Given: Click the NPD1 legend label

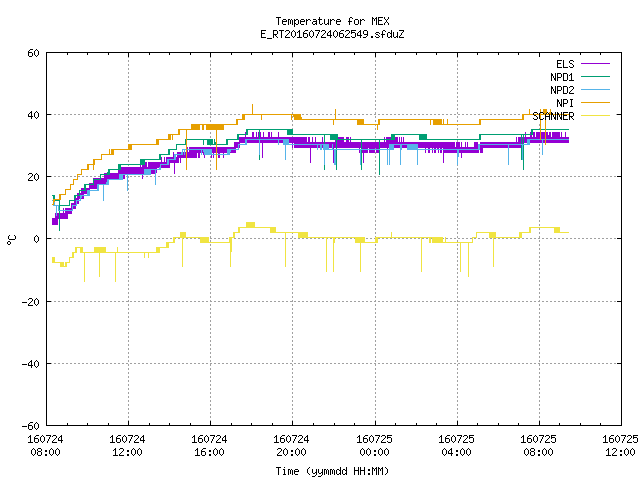Looking at the screenshot, I should tap(562, 77).
